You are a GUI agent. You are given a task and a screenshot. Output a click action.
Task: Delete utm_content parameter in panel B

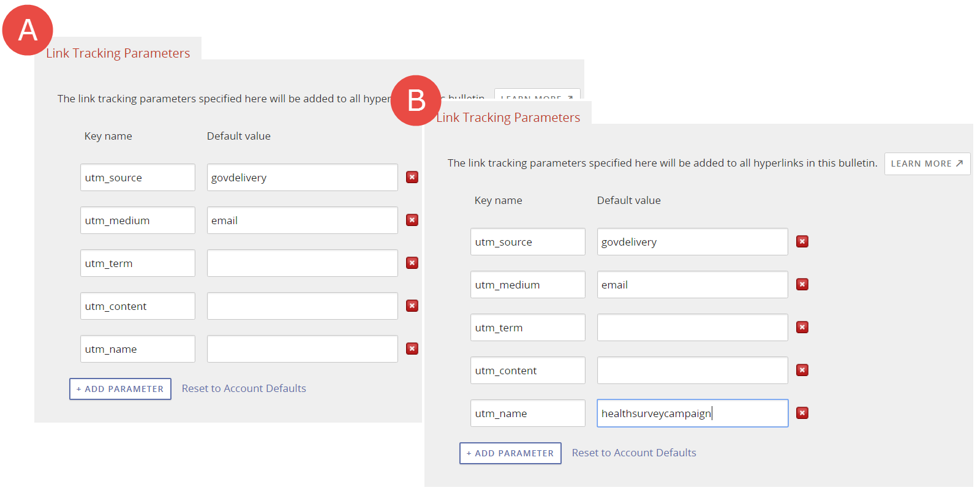tap(802, 370)
